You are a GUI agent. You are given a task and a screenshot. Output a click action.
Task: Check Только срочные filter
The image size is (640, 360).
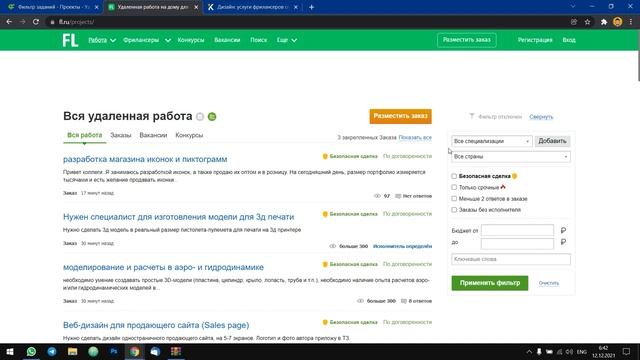(x=454, y=187)
